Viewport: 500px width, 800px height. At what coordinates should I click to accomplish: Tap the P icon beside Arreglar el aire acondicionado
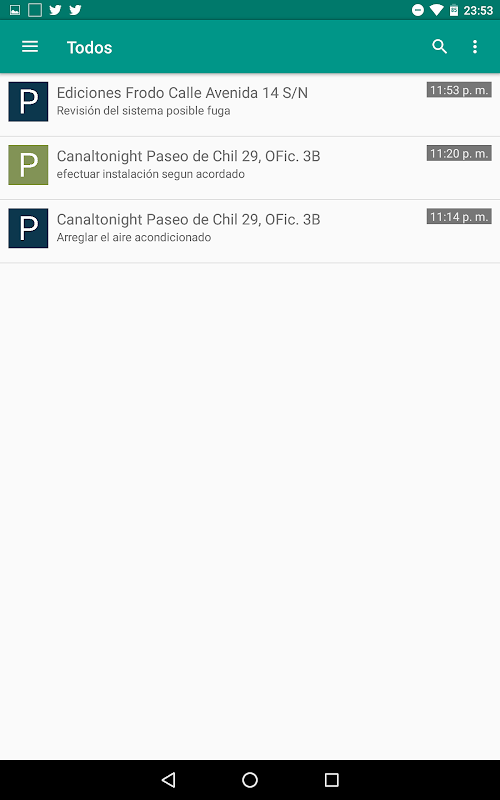28,228
